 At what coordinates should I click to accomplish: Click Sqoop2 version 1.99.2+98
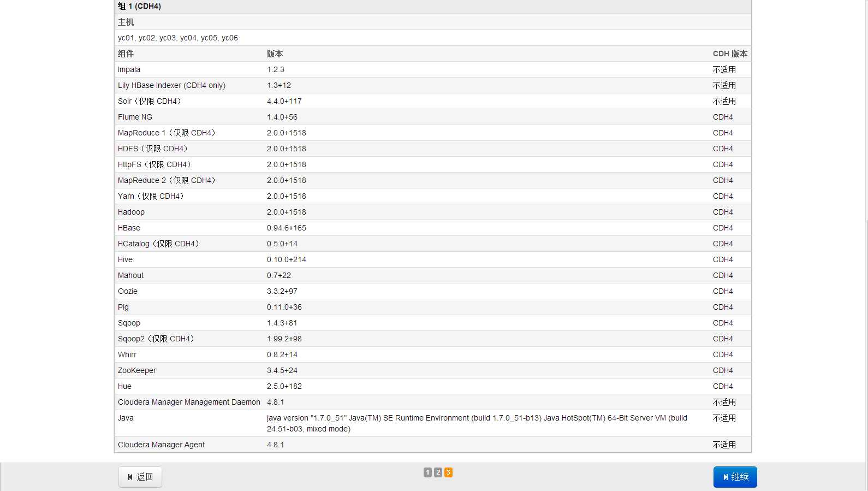(x=284, y=339)
